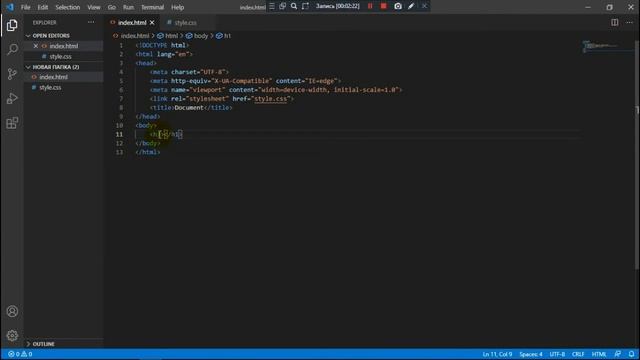Open the Help menu
Screen dimensions: 640x360
click(178, 7)
